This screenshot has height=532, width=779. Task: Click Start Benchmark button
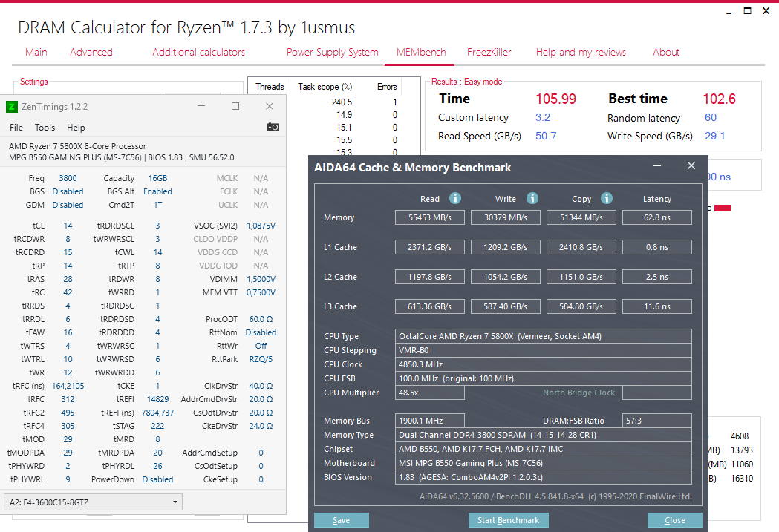pyautogui.click(x=508, y=520)
